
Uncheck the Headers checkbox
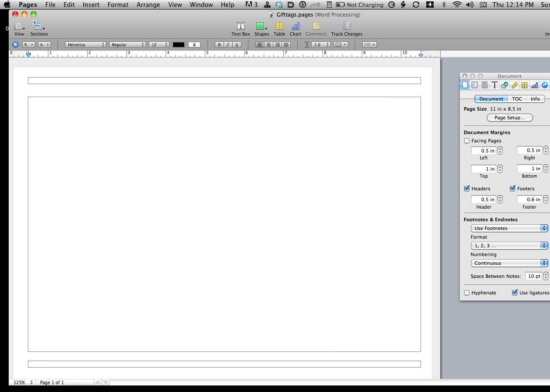[x=467, y=189]
